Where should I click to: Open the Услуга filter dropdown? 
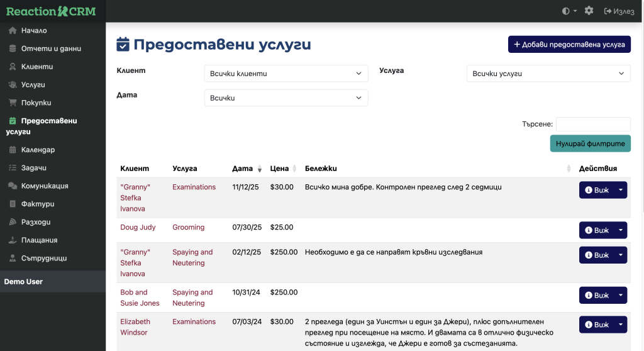pyautogui.click(x=548, y=74)
